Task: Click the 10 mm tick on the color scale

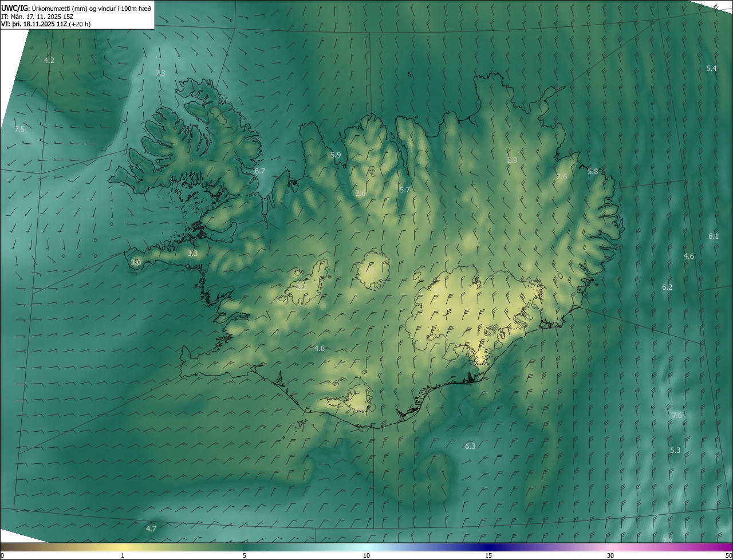Action: 366,555
